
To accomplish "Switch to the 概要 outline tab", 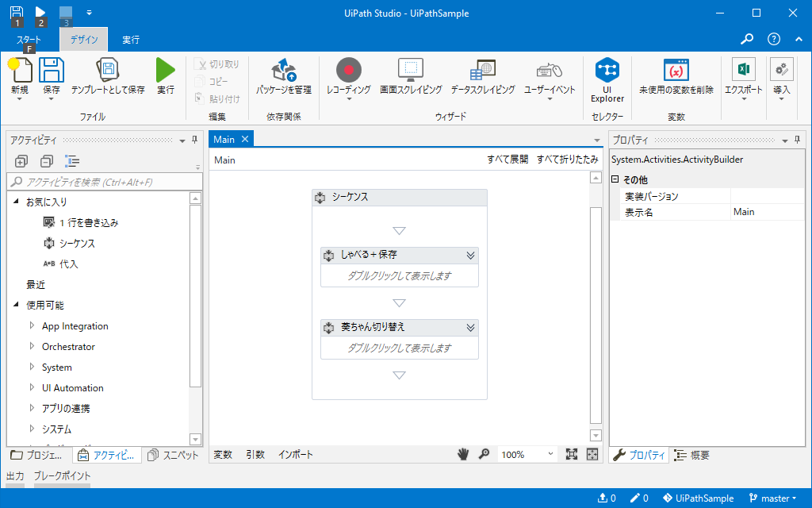I will tap(691, 455).
